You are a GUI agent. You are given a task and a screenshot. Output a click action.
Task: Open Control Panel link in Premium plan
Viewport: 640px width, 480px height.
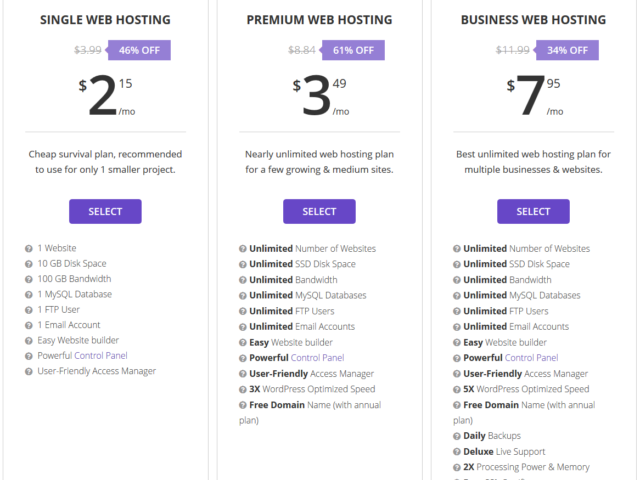click(318, 358)
